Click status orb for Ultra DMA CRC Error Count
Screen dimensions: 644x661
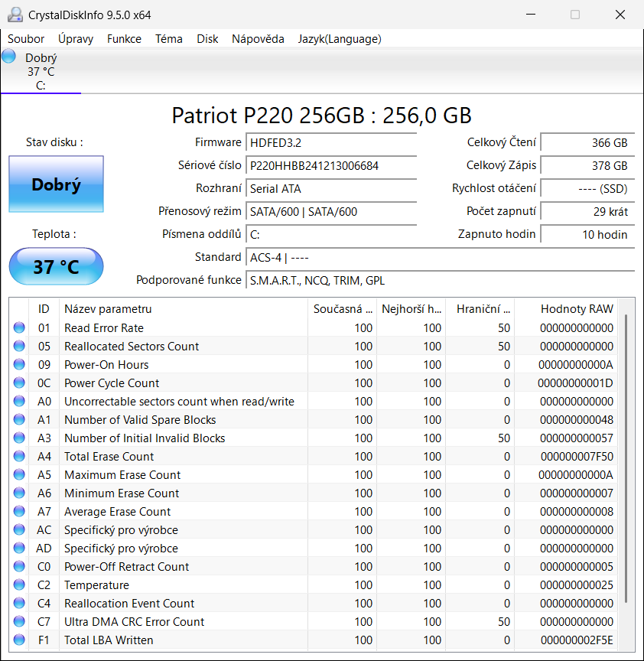click(x=19, y=621)
